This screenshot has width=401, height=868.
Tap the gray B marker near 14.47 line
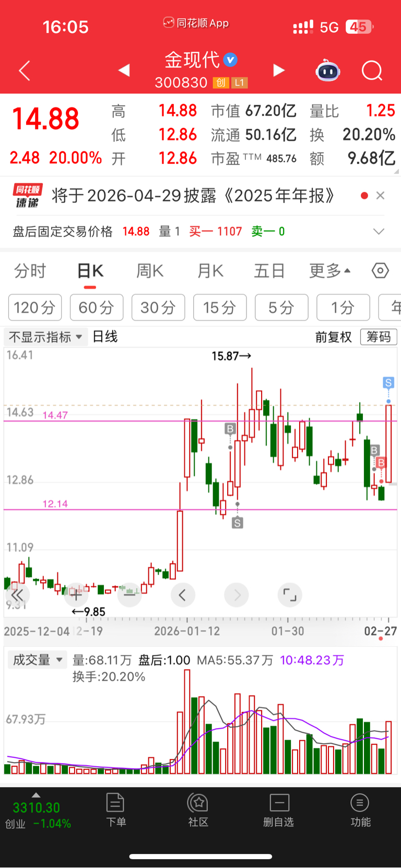[230, 429]
